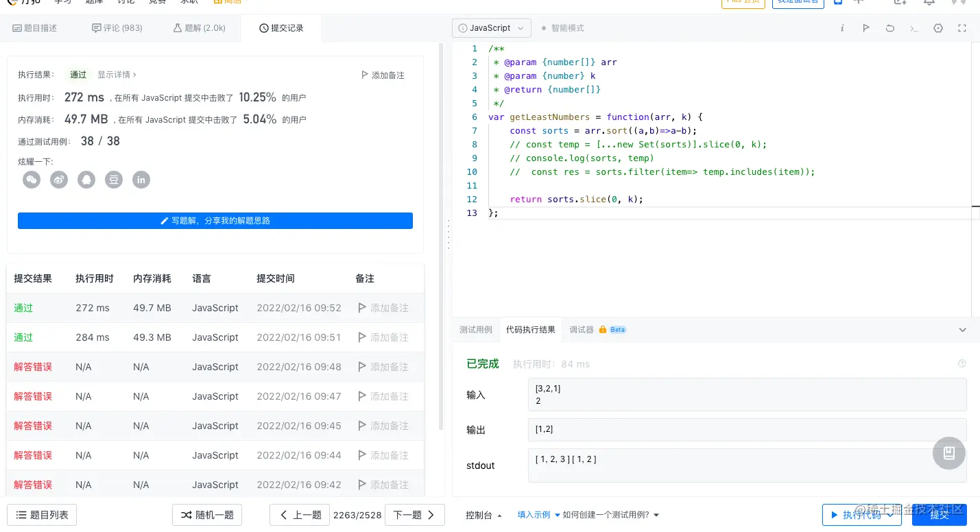980x532 pixels.
Task: Click the 执行用时 column header
Action: tap(95, 278)
